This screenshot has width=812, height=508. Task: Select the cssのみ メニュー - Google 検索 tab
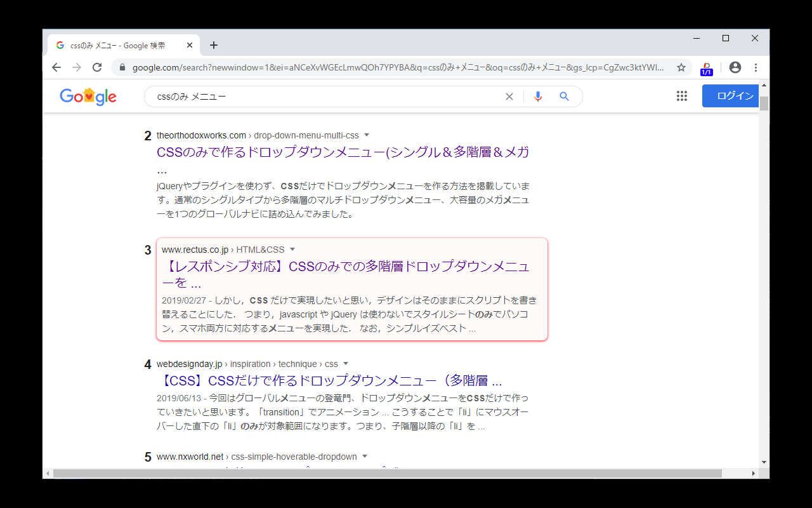click(124, 45)
